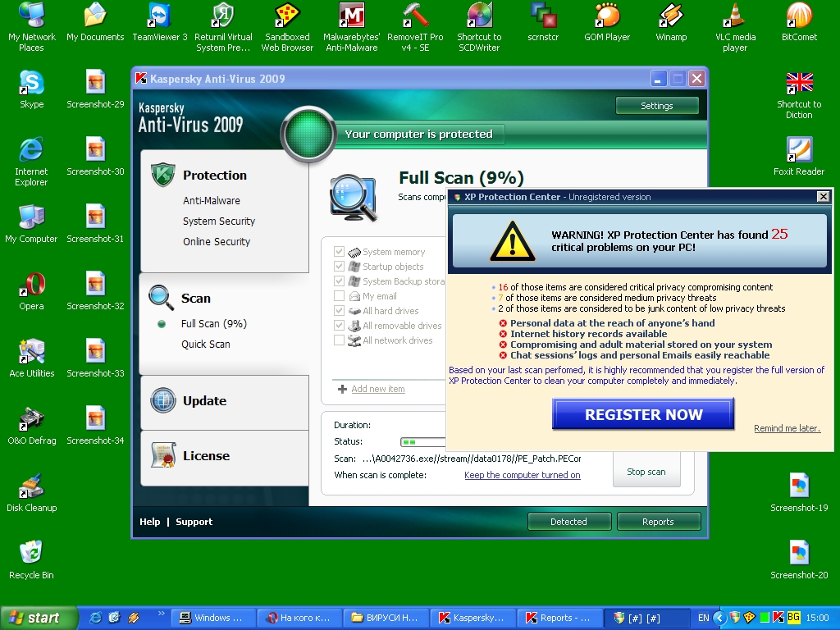Close the XP Protection Center popup
The width and height of the screenshot is (840, 630).
pos(824,197)
